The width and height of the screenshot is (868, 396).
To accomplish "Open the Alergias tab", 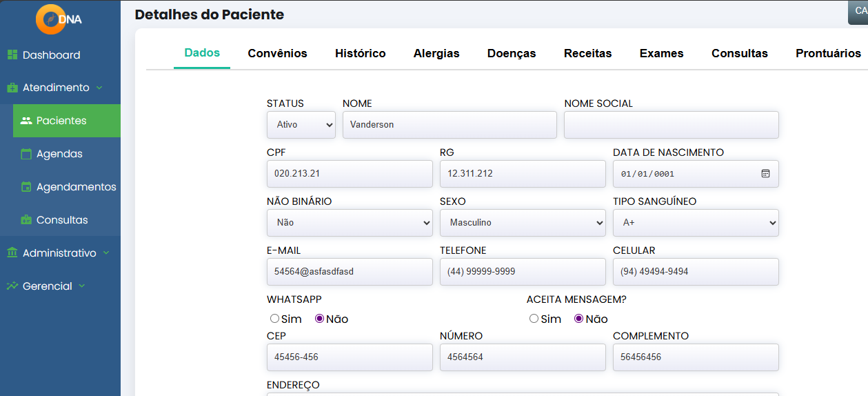I will [436, 53].
